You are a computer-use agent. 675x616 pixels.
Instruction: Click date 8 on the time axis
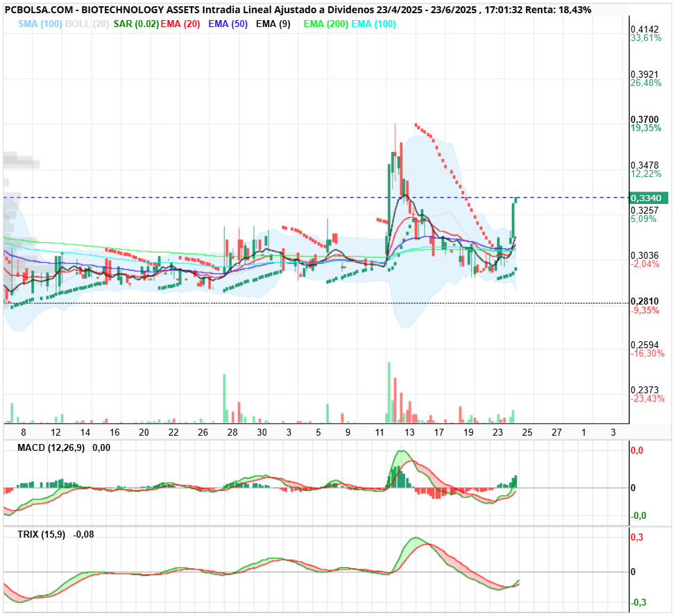pos(24,432)
